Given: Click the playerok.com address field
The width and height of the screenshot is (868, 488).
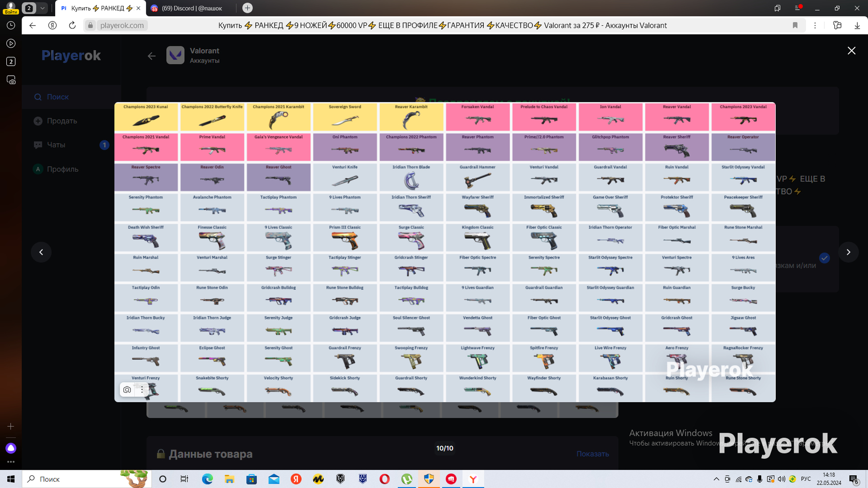Looking at the screenshot, I should [122, 25].
